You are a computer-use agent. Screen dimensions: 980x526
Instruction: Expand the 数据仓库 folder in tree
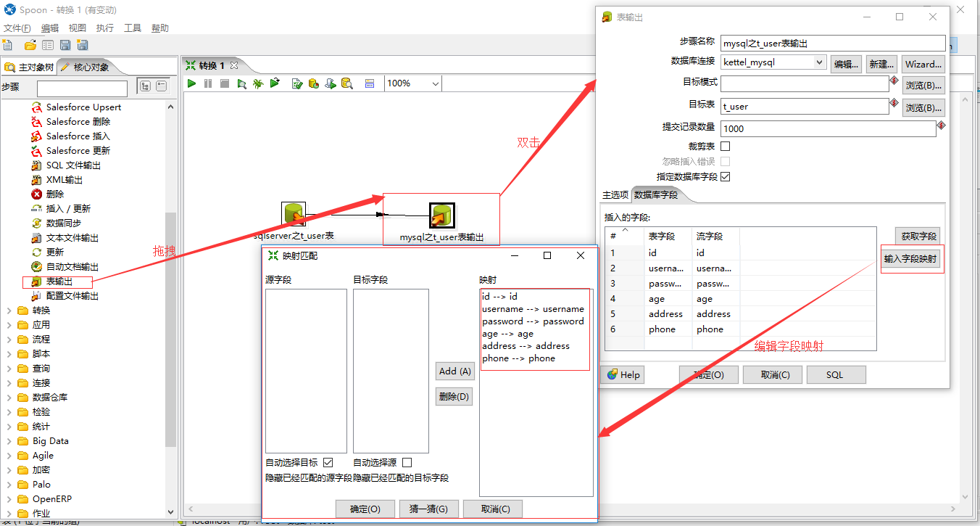coord(9,398)
